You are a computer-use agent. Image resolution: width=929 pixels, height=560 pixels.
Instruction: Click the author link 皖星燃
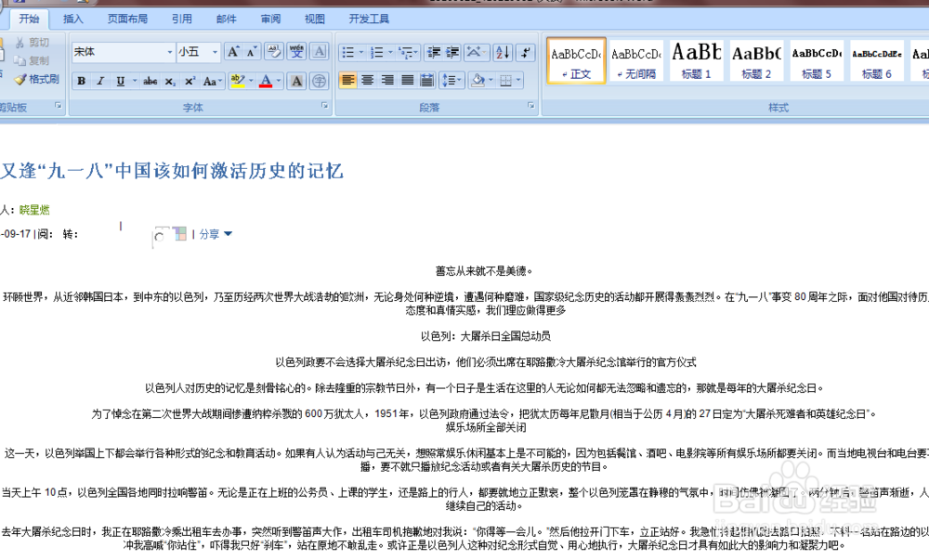point(33,210)
